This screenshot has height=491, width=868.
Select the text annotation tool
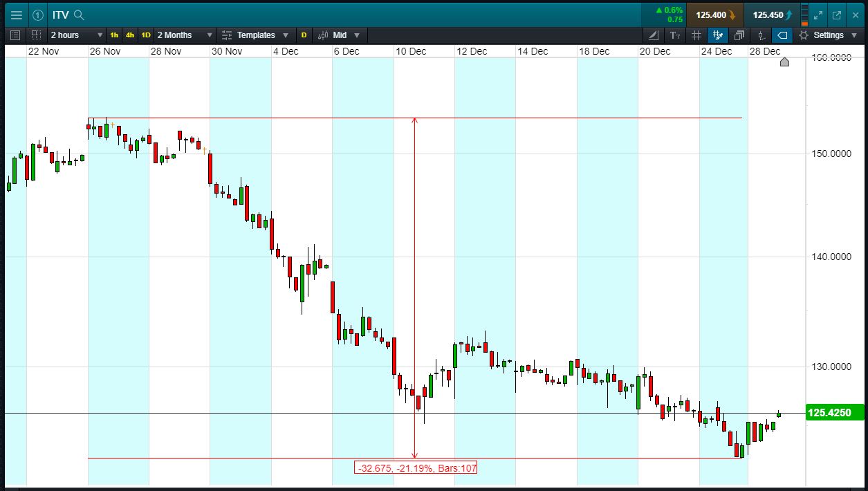(x=675, y=35)
